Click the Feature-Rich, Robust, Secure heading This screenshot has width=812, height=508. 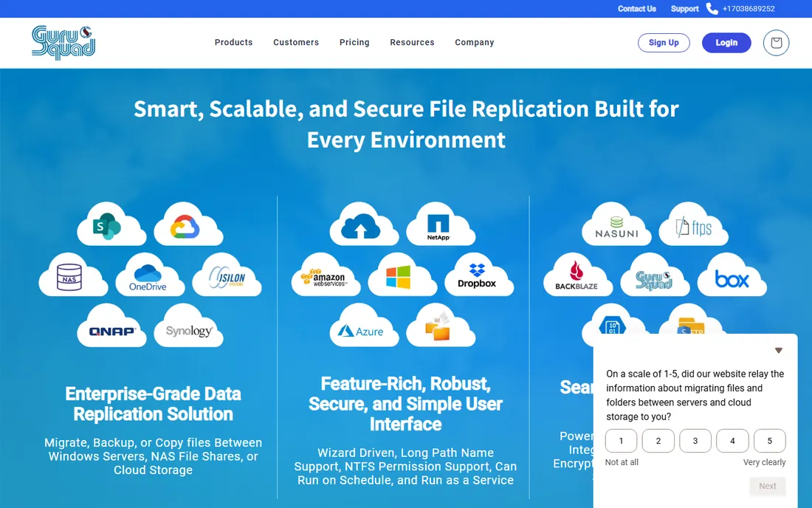coord(405,404)
